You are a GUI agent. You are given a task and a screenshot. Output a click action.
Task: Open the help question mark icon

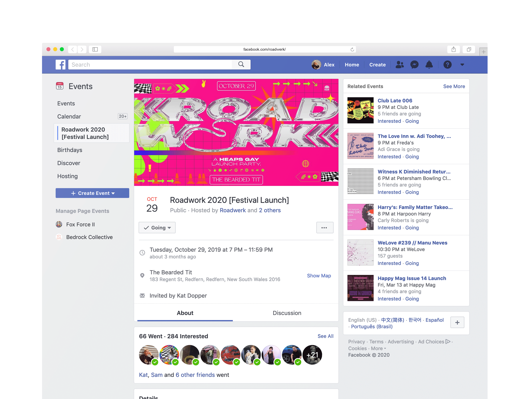click(447, 65)
